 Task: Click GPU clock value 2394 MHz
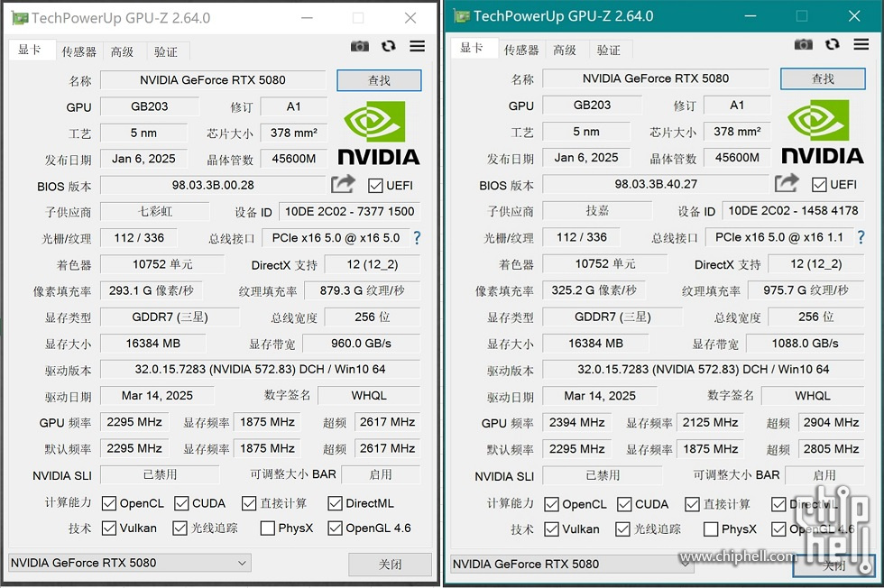pos(577,422)
